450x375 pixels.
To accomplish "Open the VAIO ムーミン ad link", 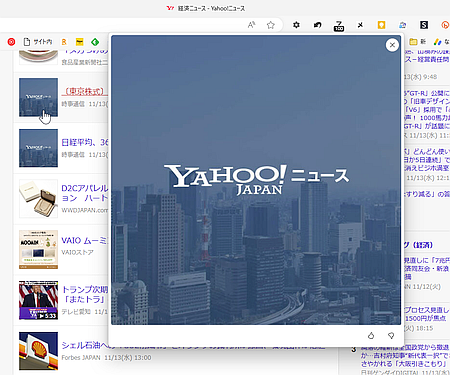I will pyautogui.click(x=85, y=240).
